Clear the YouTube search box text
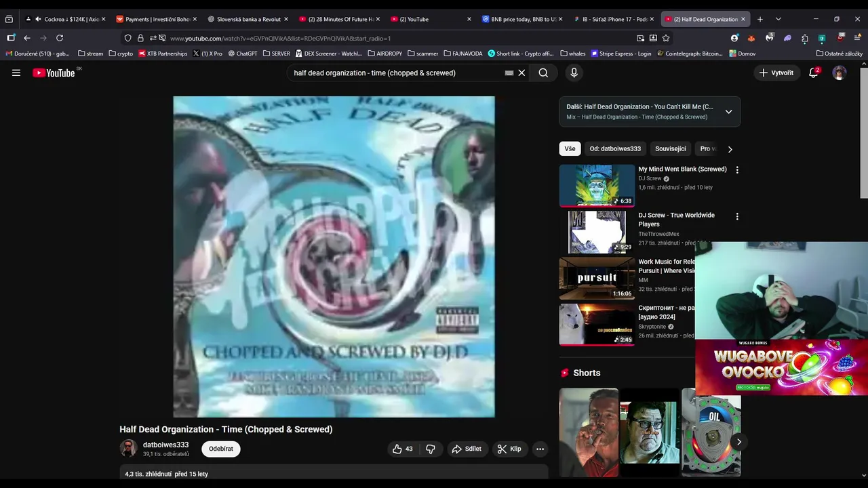 click(x=521, y=73)
